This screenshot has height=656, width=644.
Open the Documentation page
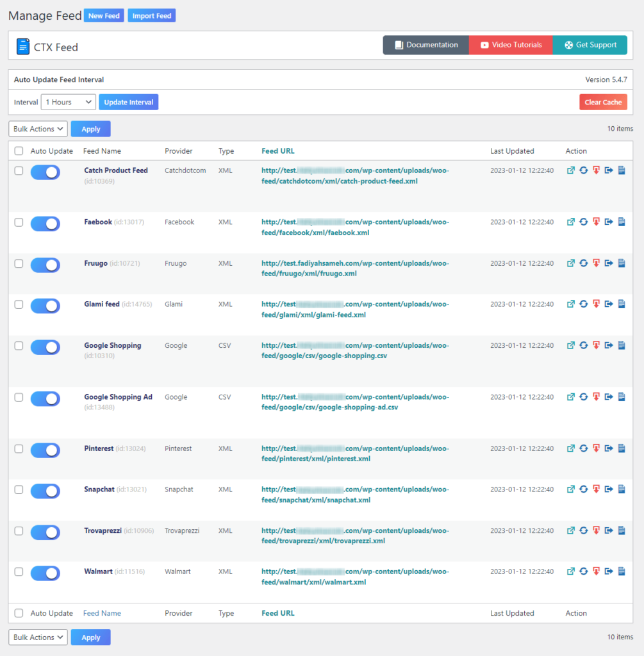pos(425,45)
